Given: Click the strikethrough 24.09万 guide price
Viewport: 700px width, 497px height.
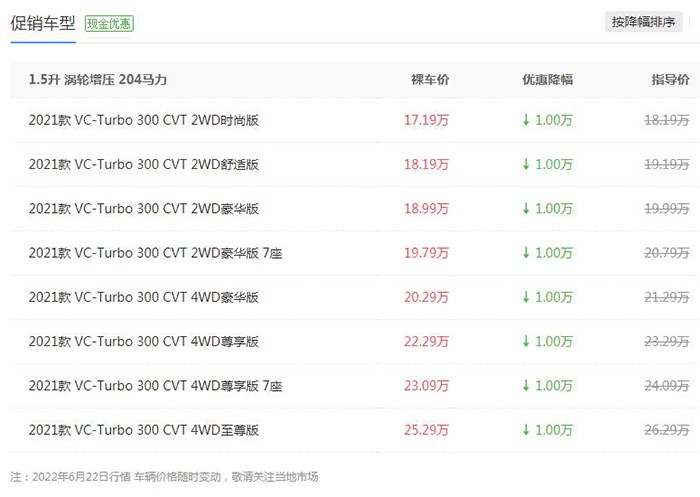Looking at the screenshot, I should click(x=667, y=385).
